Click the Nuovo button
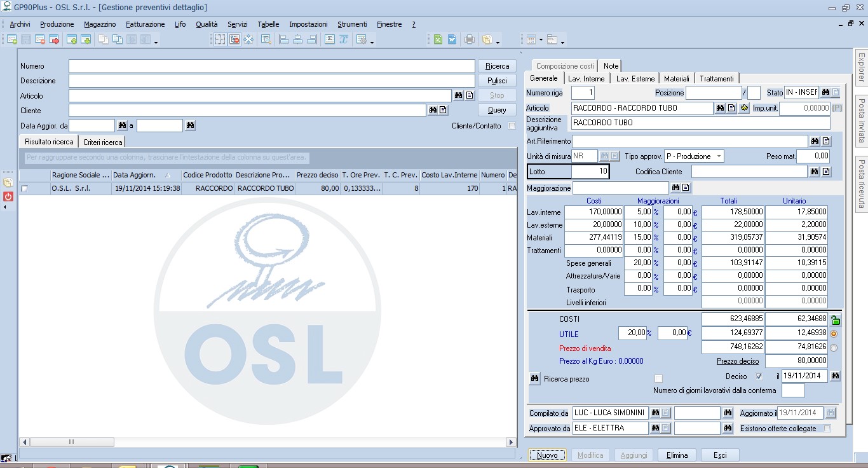This screenshot has height=468, width=868. 547,455
